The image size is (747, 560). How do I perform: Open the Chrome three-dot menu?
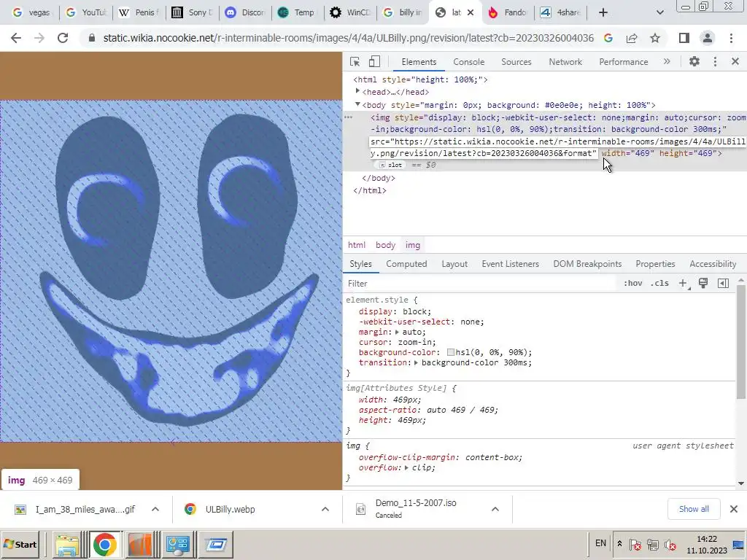click(x=731, y=38)
